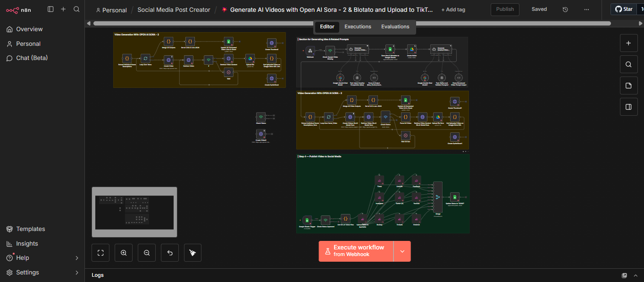The width and height of the screenshot is (644, 282).
Task: Click the zoom in magnifier button
Action: pyautogui.click(x=124, y=253)
